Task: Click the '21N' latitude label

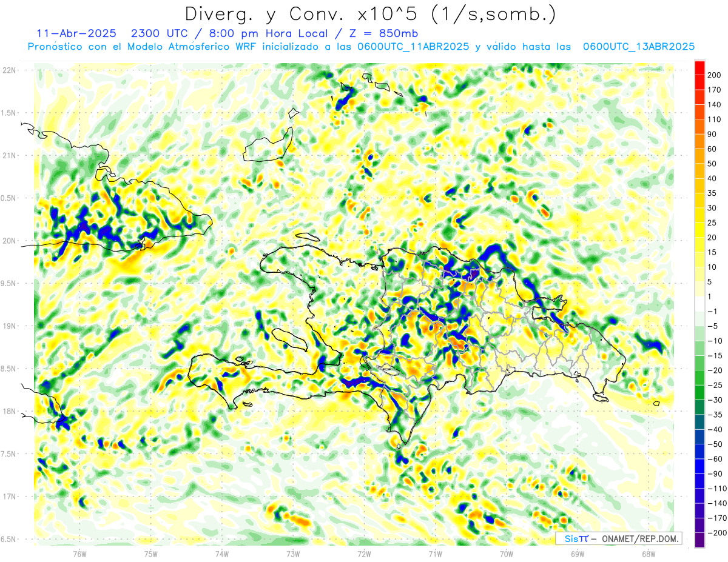Action: (x=8, y=155)
